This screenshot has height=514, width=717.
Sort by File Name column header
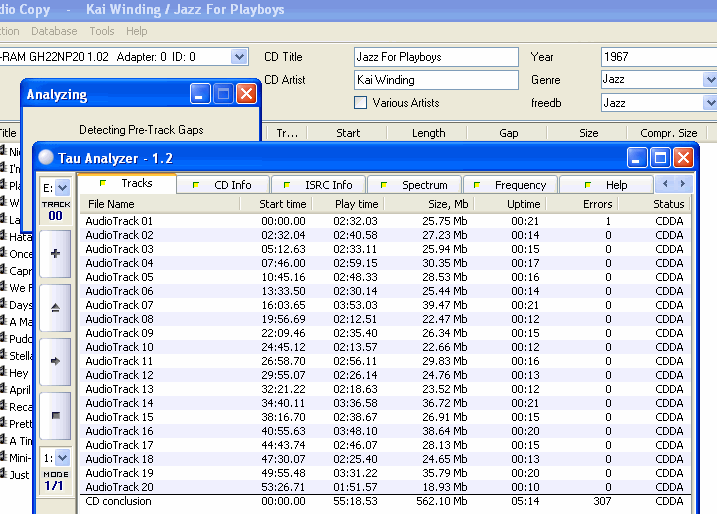[160, 204]
